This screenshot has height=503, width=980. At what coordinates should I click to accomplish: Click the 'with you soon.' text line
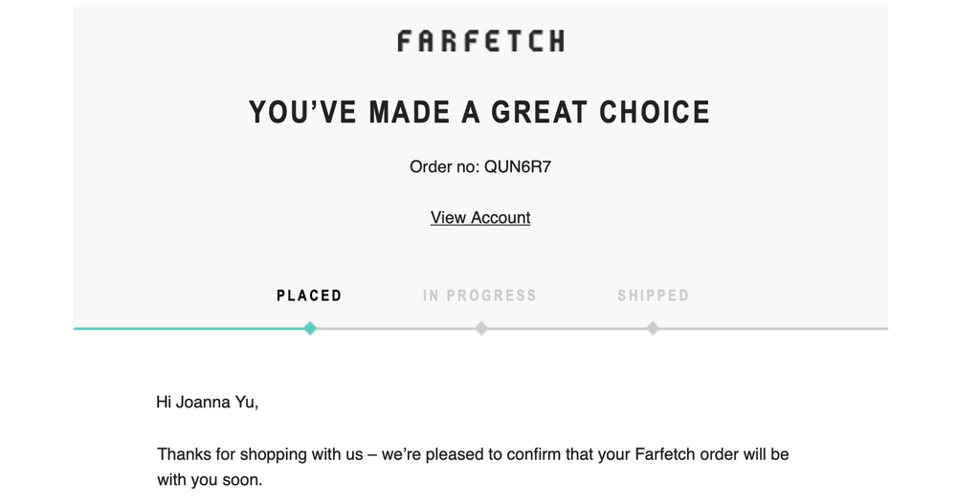tap(210, 480)
